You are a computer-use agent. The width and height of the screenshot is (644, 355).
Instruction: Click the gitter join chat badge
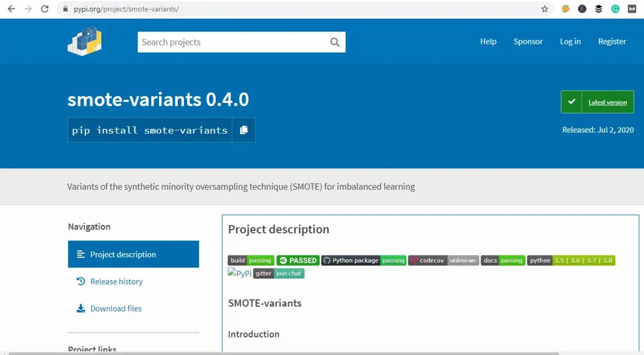[x=279, y=273]
